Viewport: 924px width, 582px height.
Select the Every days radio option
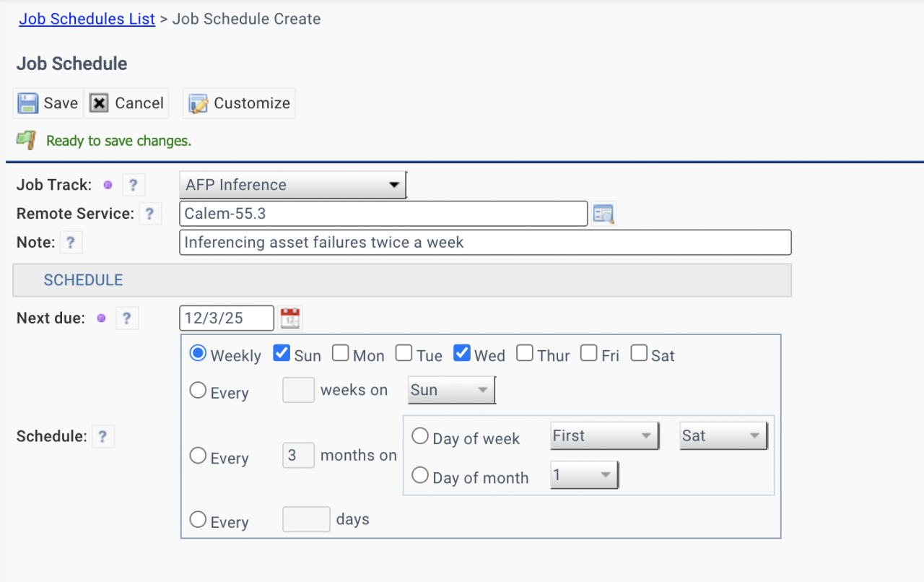click(x=198, y=519)
